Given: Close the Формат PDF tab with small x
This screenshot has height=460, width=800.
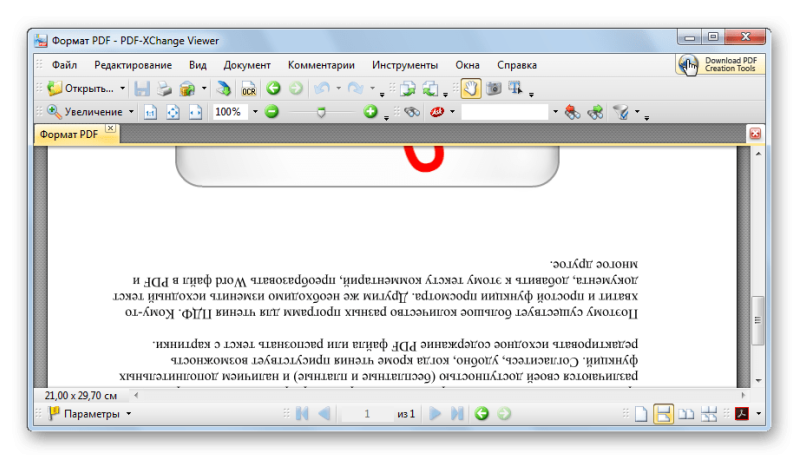Looking at the screenshot, I should [x=110, y=128].
